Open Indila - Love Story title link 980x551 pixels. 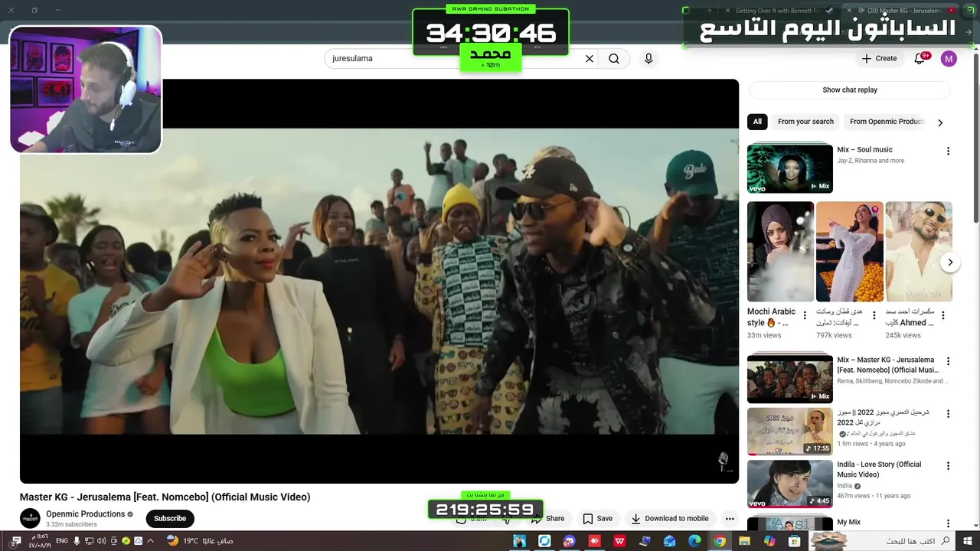(x=879, y=469)
